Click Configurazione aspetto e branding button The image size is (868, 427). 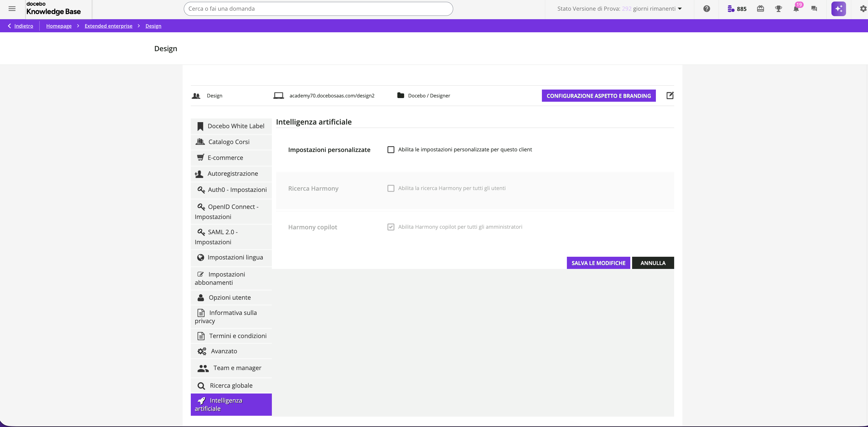pos(599,96)
